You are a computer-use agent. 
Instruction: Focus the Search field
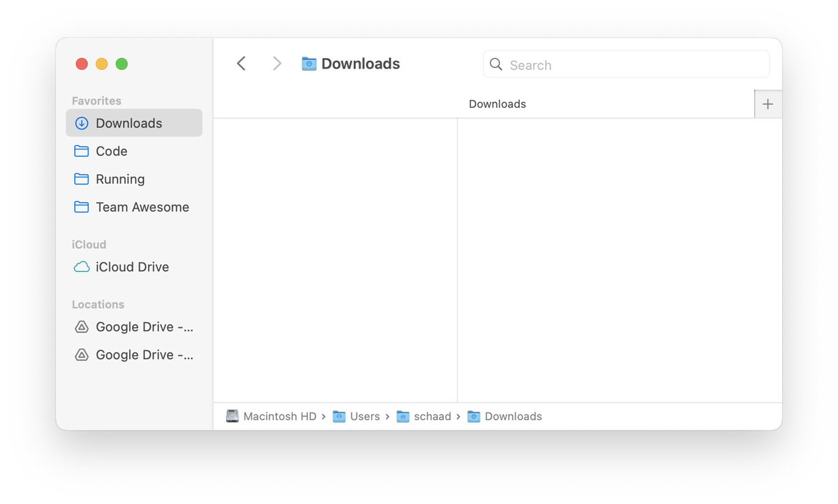[626, 65]
